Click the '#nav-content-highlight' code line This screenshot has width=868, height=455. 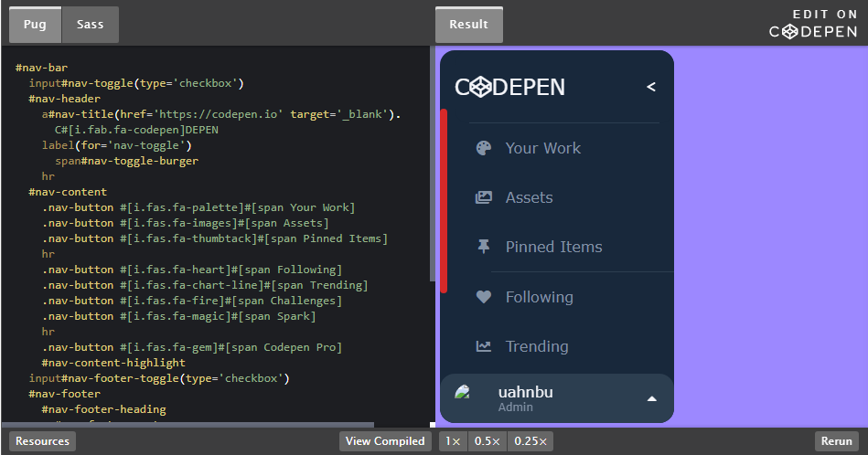pyautogui.click(x=113, y=363)
